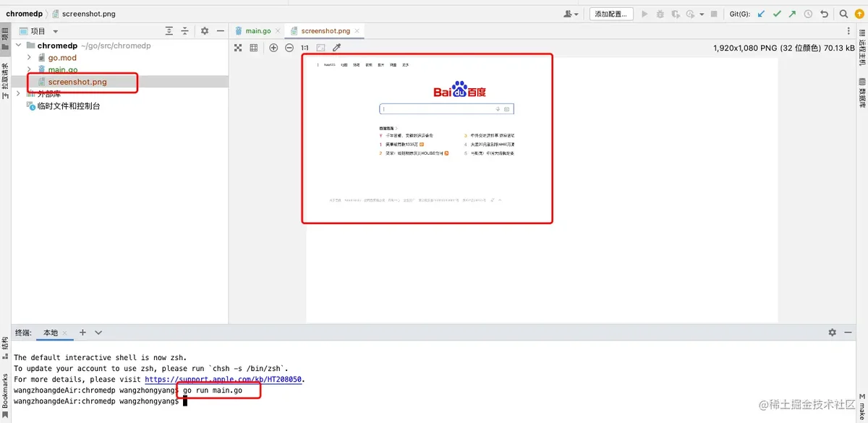The image size is (868, 423).
Task: Click the expand all icon in project panel
Action: click(169, 31)
